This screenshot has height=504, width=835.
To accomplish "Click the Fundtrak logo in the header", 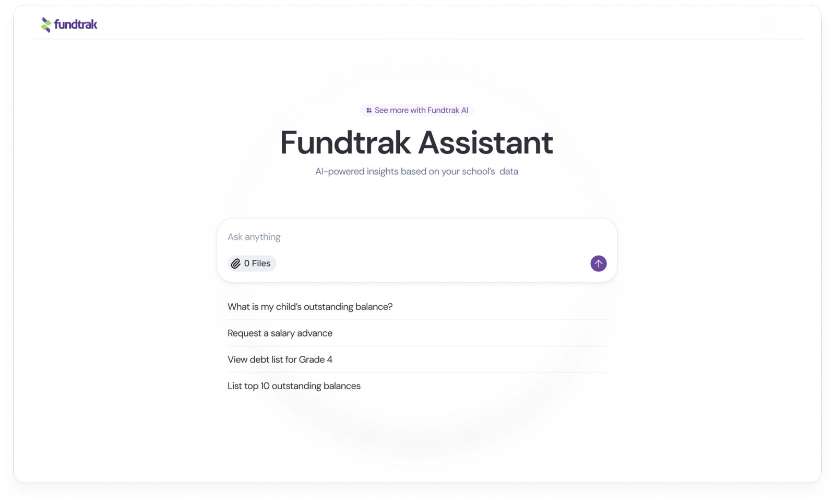I will tap(69, 25).
